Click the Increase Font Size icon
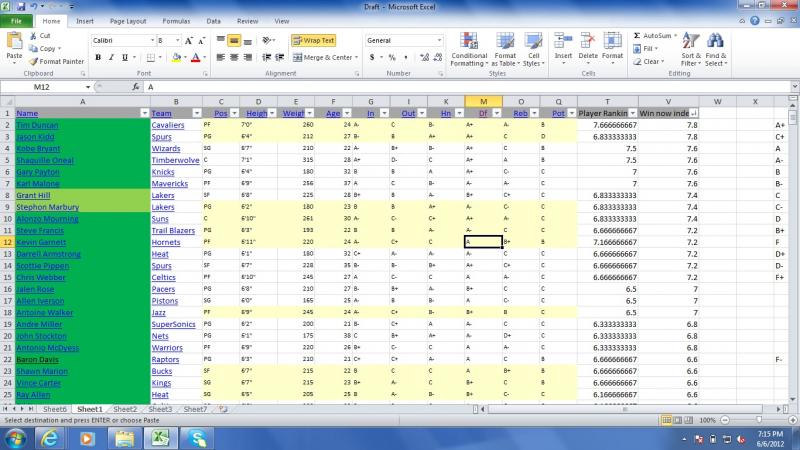Image resolution: width=800 pixels, height=450 pixels. [x=189, y=40]
